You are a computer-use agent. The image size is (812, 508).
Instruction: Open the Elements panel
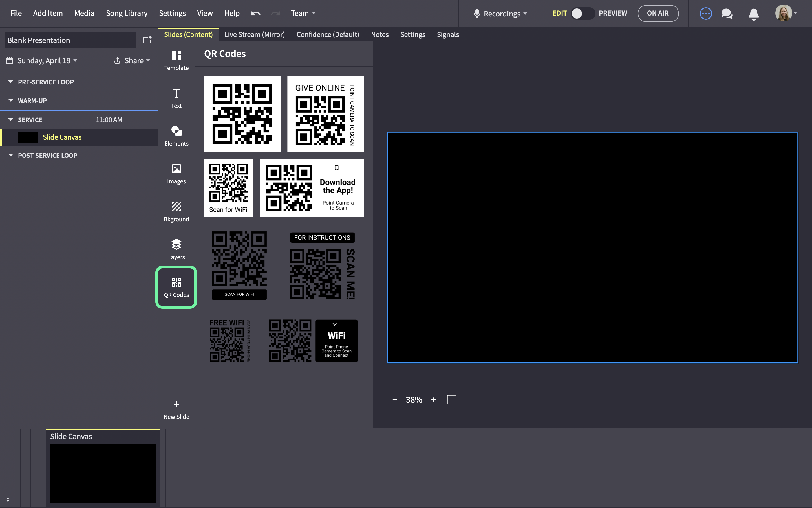(x=176, y=136)
